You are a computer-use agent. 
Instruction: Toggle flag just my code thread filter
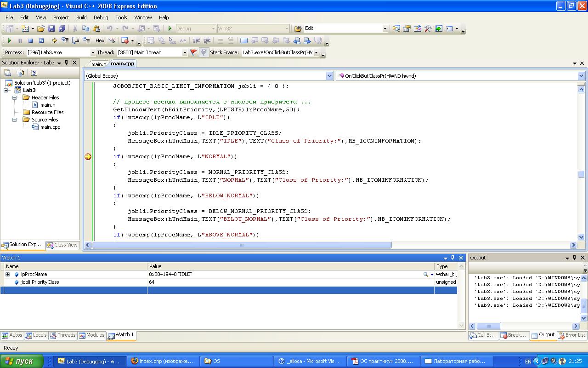[x=193, y=52]
